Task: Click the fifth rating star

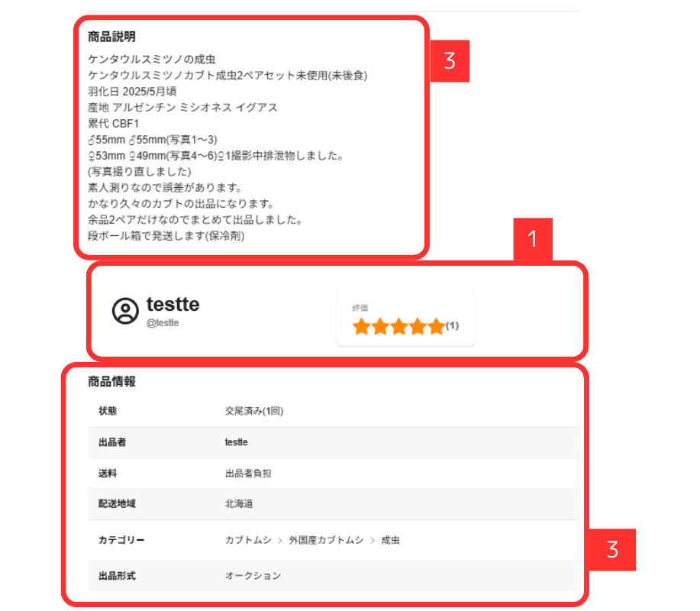Action: (436, 328)
